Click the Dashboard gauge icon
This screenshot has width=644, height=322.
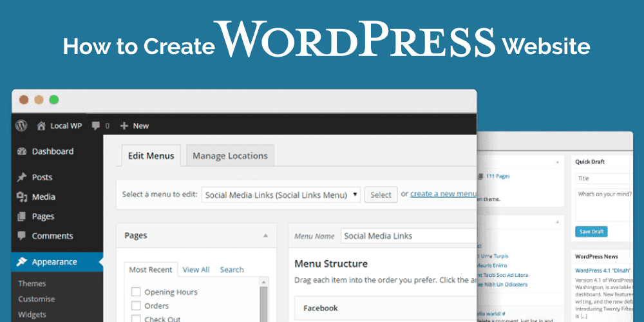coord(22,151)
